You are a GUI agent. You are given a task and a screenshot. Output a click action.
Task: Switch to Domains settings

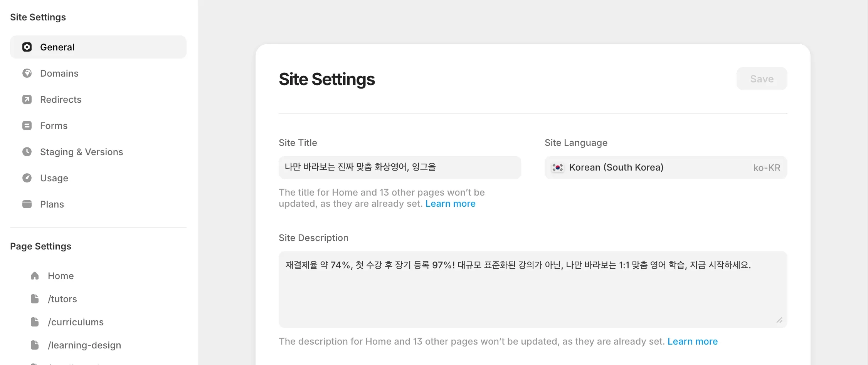tap(59, 73)
